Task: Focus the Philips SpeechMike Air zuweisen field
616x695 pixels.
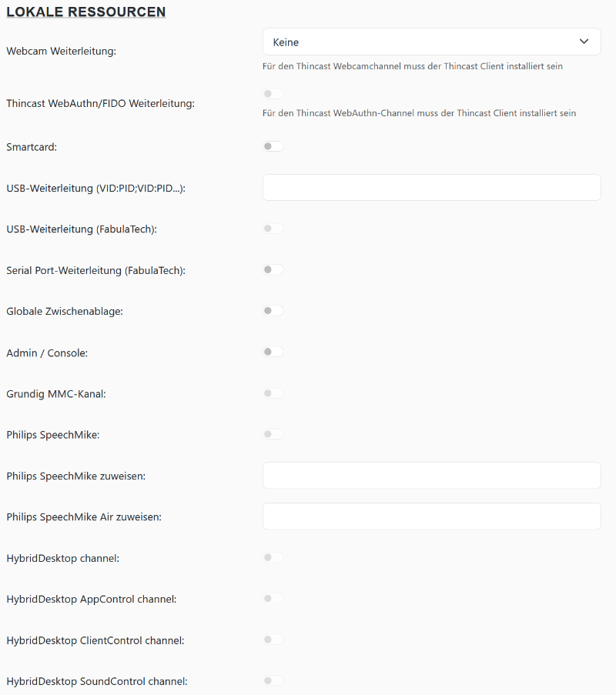Action: 431,516
